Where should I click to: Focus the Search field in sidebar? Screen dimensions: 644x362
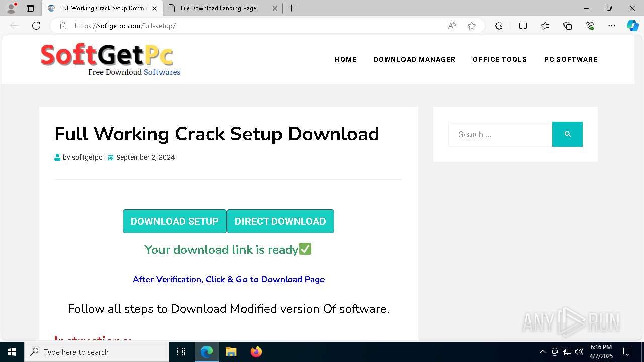click(x=500, y=134)
